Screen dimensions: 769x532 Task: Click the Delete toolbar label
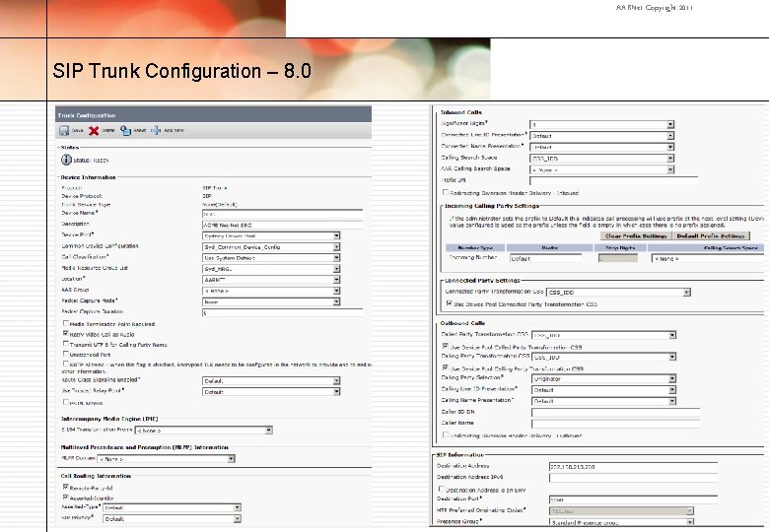click(108, 131)
